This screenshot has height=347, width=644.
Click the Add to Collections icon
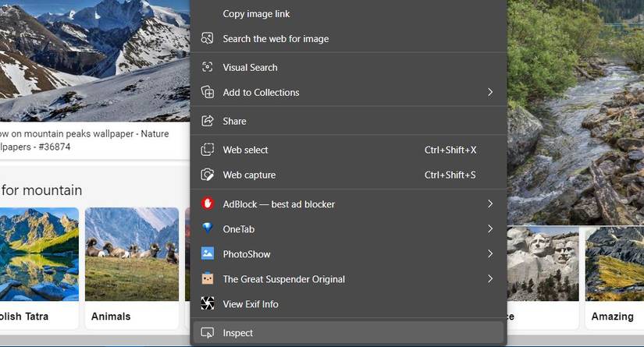coord(208,92)
